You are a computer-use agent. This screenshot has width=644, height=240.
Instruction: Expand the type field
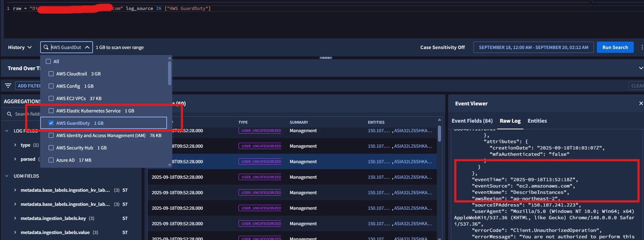tap(15, 145)
